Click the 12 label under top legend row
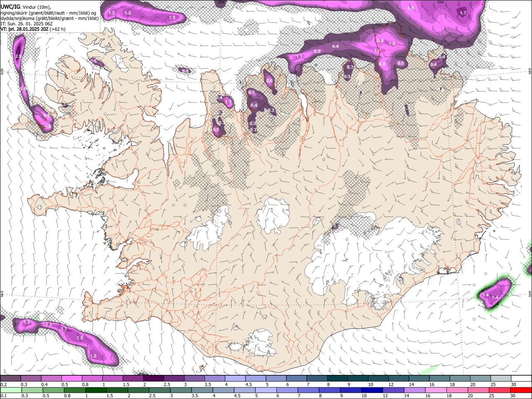The image size is (532, 399). tap(391, 384)
